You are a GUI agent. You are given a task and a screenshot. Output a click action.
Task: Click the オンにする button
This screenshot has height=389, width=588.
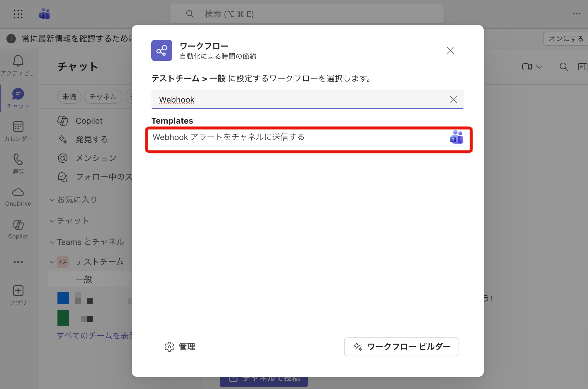(566, 39)
